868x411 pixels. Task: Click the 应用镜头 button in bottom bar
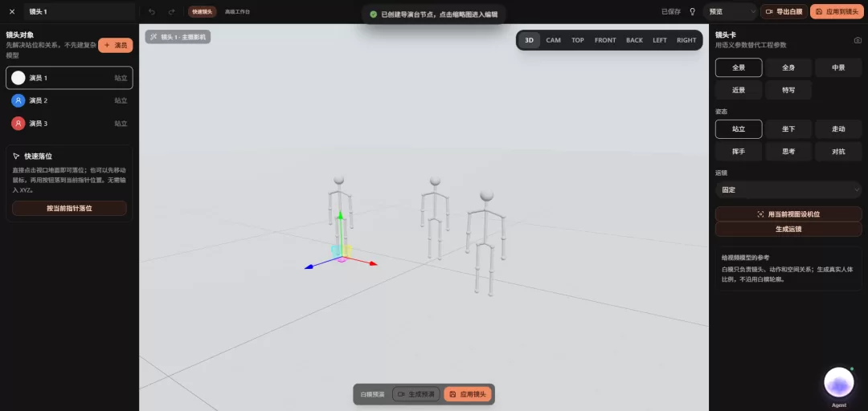pyautogui.click(x=468, y=394)
